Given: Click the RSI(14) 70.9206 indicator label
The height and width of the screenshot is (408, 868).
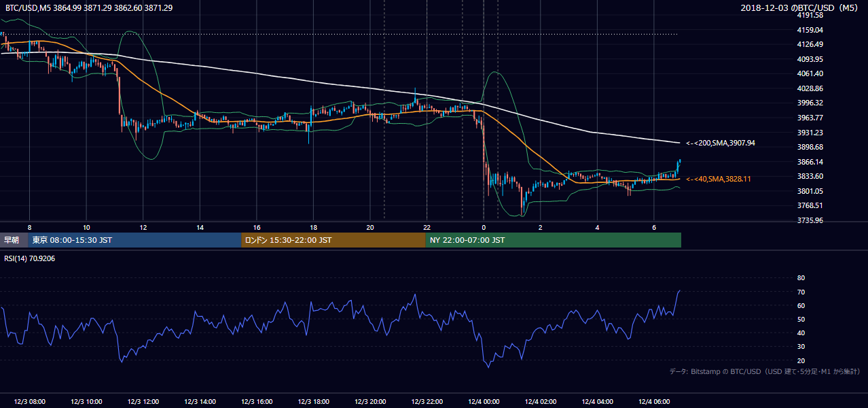Looking at the screenshot, I should [30, 259].
